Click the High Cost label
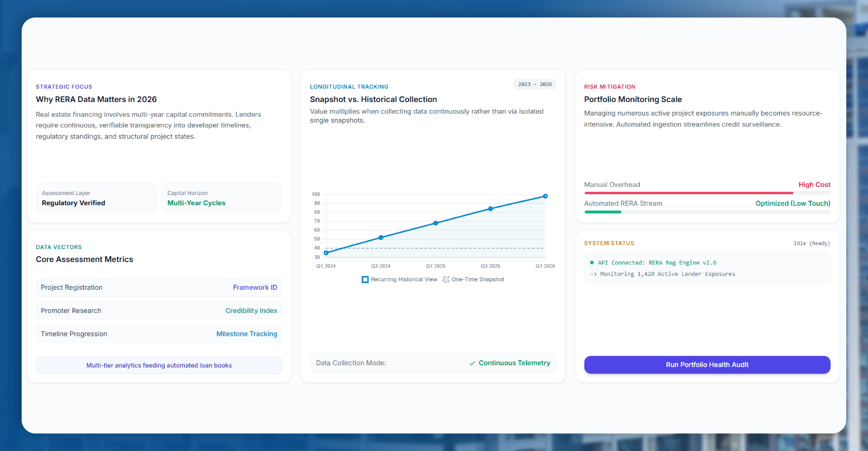 [814, 185]
